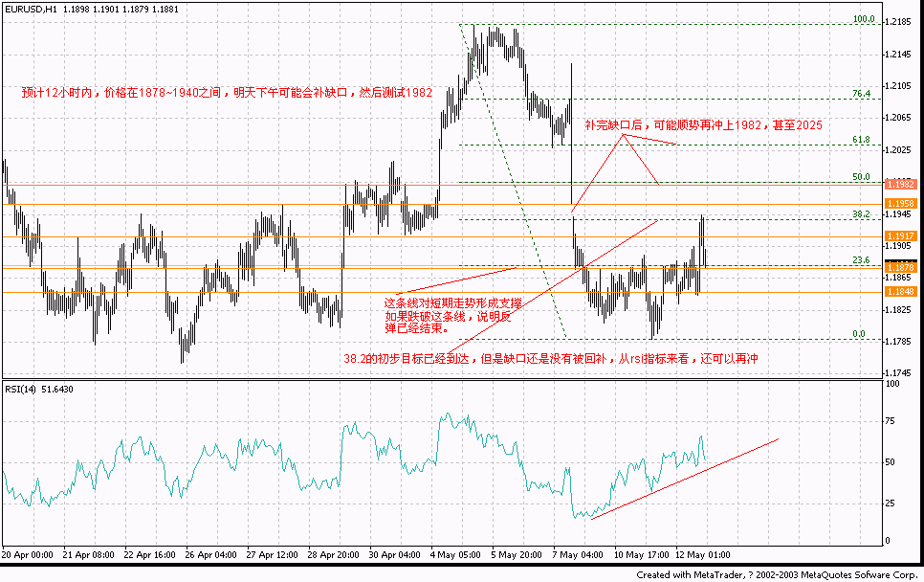The height and width of the screenshot is (582, 924).
Task: Select the orange 1.1982 price tag
Action: (901, 185)
